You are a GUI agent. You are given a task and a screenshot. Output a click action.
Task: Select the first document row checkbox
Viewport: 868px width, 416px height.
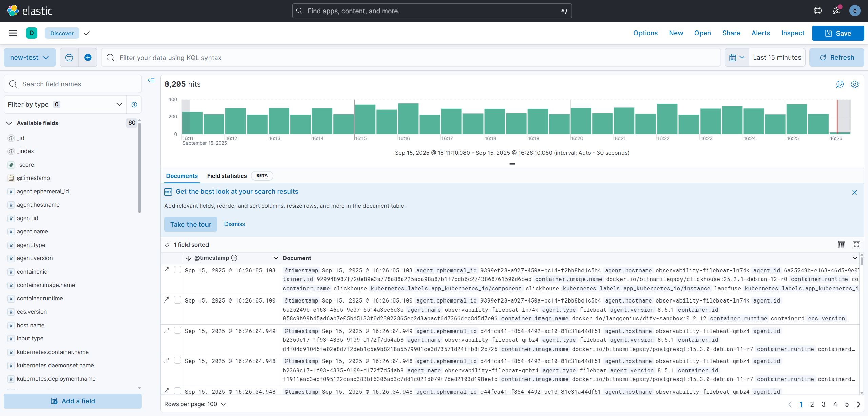pyautogui.click(x=177, y=270)
